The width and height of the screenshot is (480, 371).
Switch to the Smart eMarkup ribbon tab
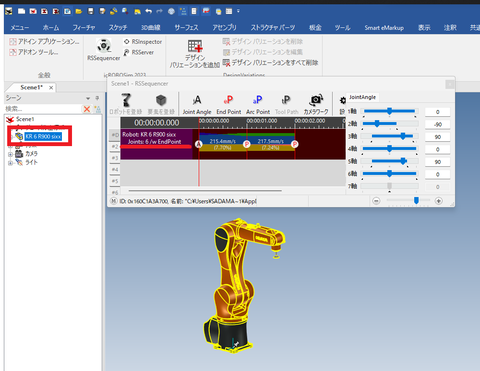384,28
